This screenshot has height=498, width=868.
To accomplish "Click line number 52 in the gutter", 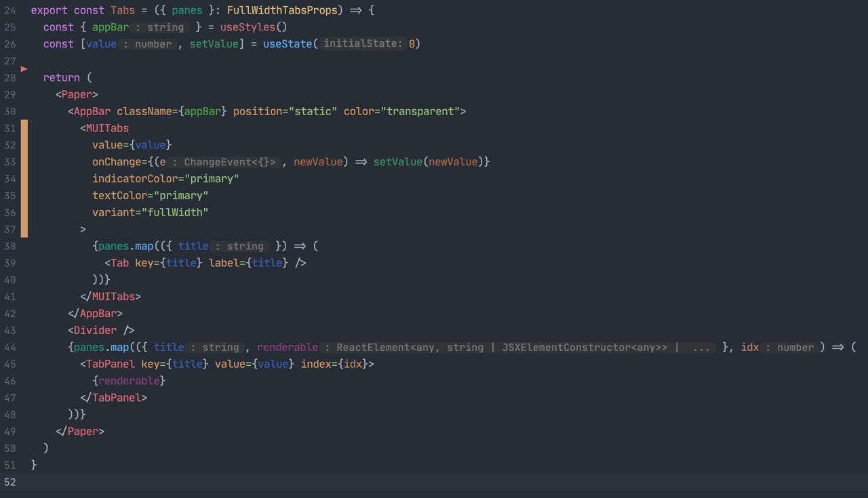I will point(9,482).
